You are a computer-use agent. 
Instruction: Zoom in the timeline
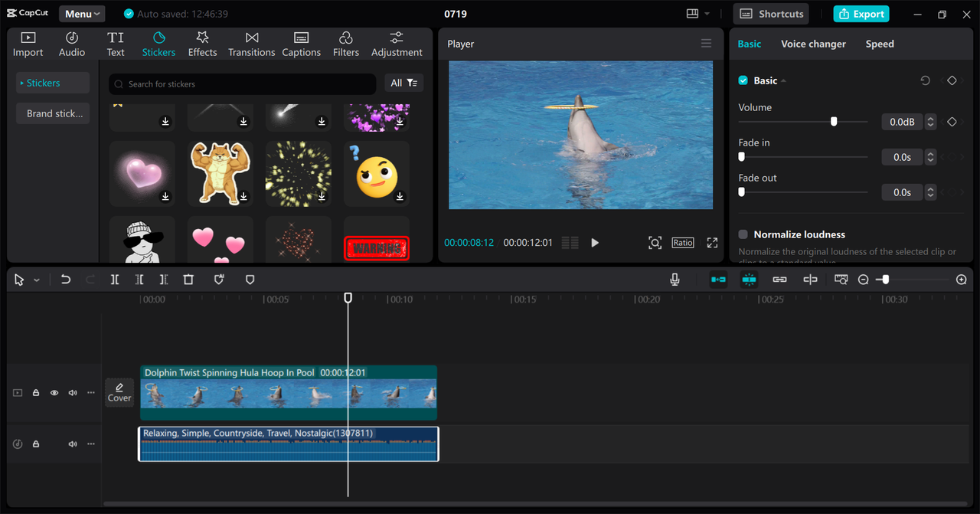point(962,280)
